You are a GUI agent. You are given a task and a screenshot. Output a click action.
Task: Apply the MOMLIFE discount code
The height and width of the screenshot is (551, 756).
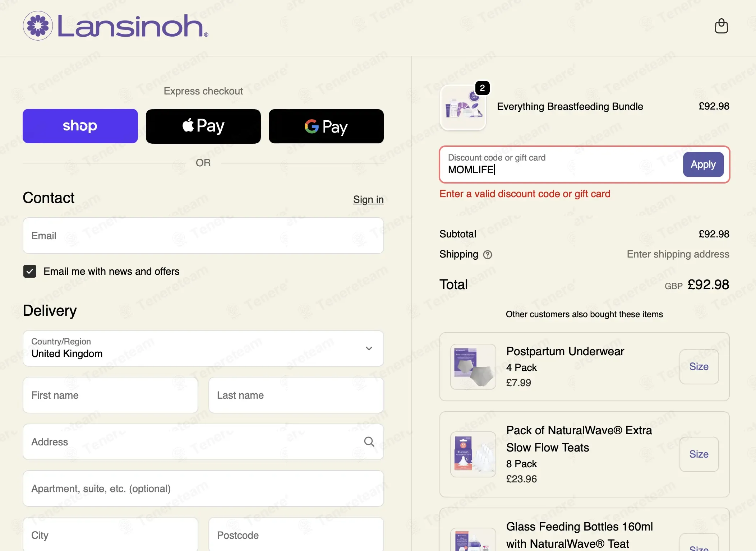pyautogui.click(x=703, y=165)
